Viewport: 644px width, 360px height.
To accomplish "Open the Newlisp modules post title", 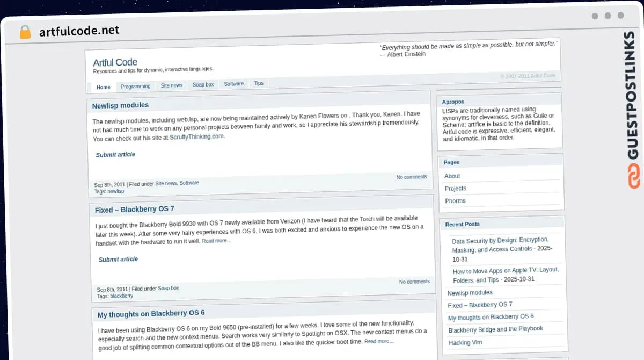I will (120, 105).
